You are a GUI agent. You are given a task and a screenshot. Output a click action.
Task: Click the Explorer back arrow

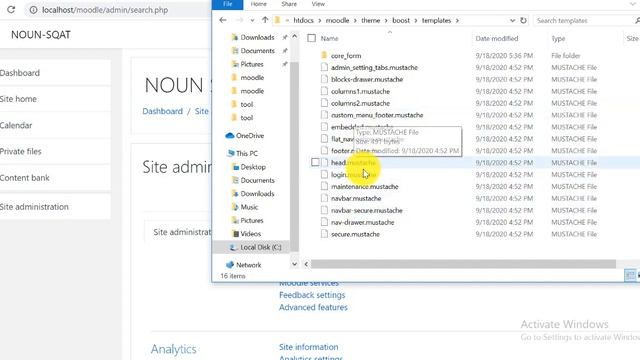[223, 20]
